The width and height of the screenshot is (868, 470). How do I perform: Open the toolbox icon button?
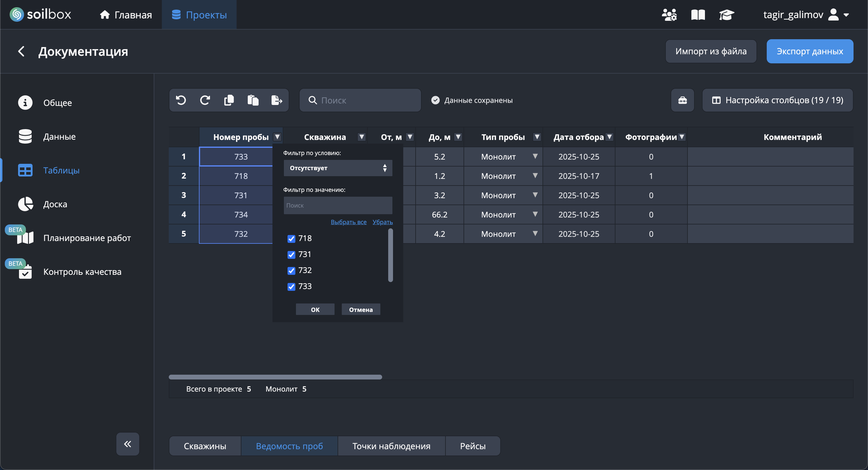(682, 100)
